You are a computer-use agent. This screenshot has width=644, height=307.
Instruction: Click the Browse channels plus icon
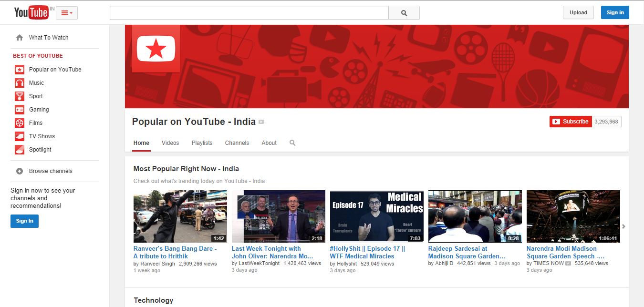point(20,171)
